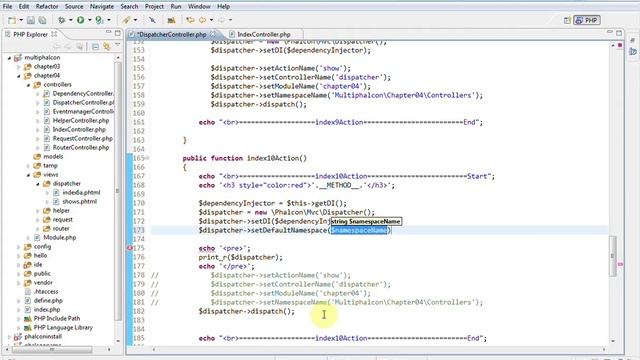Click the Back navigation arrow icon
This screenshot has height=360, width=640.
coord(202,20)
